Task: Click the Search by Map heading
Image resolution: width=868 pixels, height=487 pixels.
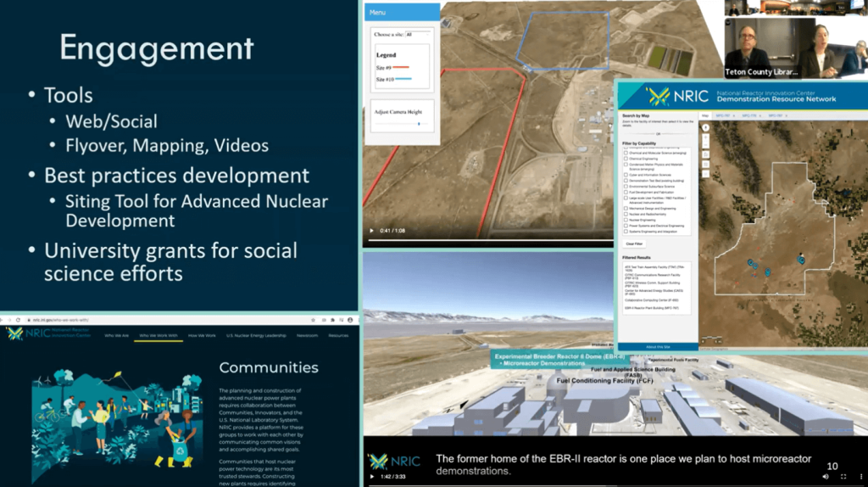Action: pyautogui.click(x=636, y=115)
